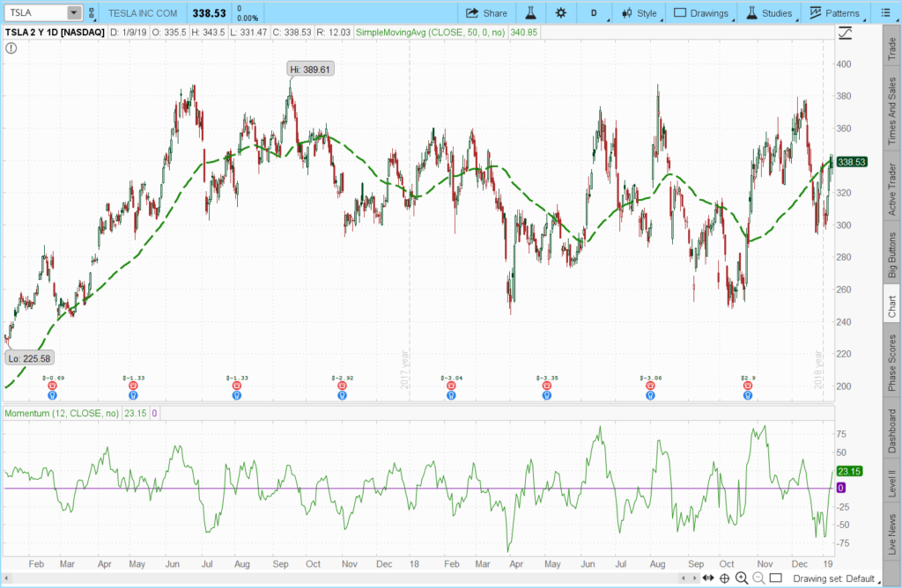This screenshot has width=902, height=588.
Task: Open the Times And Sales side tab
Action: (x=892, y=111)
